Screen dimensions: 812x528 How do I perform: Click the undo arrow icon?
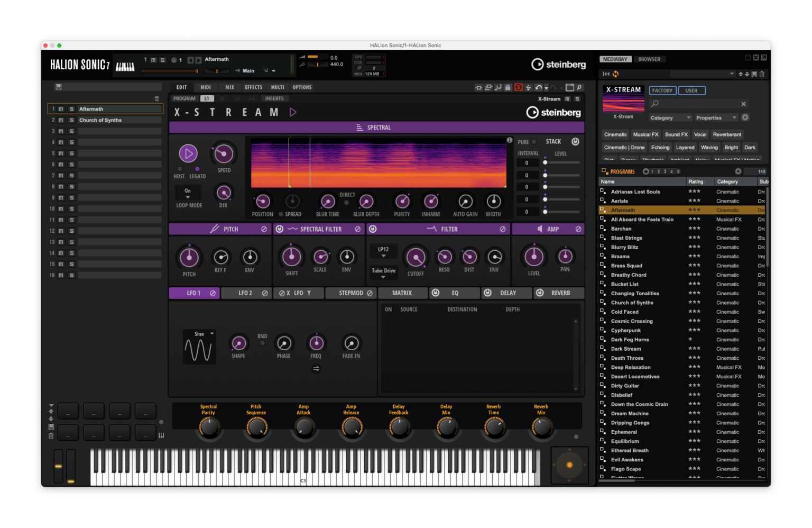pos(539,87)
